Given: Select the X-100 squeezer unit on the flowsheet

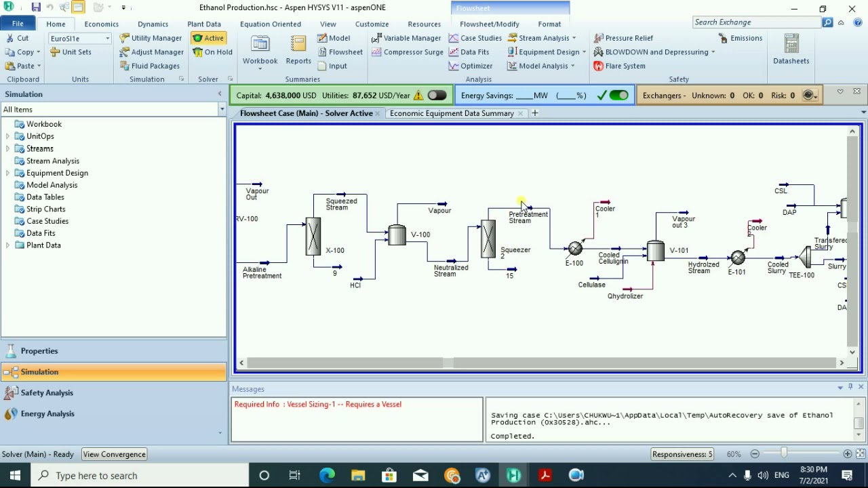Looking at the screenshot, I should click(313, 236).
